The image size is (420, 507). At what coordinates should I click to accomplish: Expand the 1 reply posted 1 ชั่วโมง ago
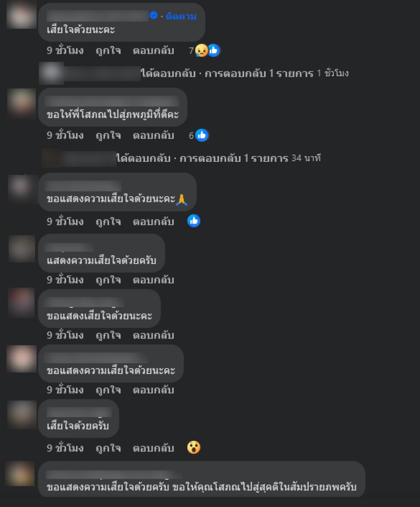[x=244, y=74]
